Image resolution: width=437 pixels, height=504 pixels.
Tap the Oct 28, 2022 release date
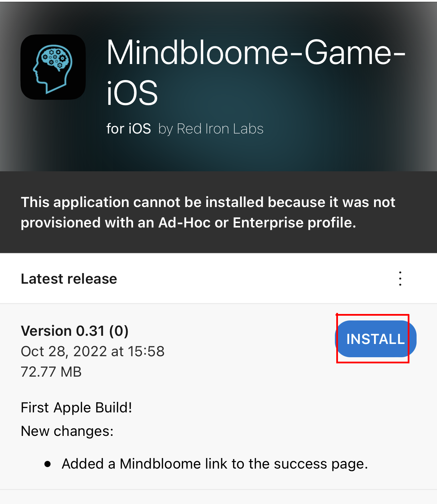(x=93, y=351)
